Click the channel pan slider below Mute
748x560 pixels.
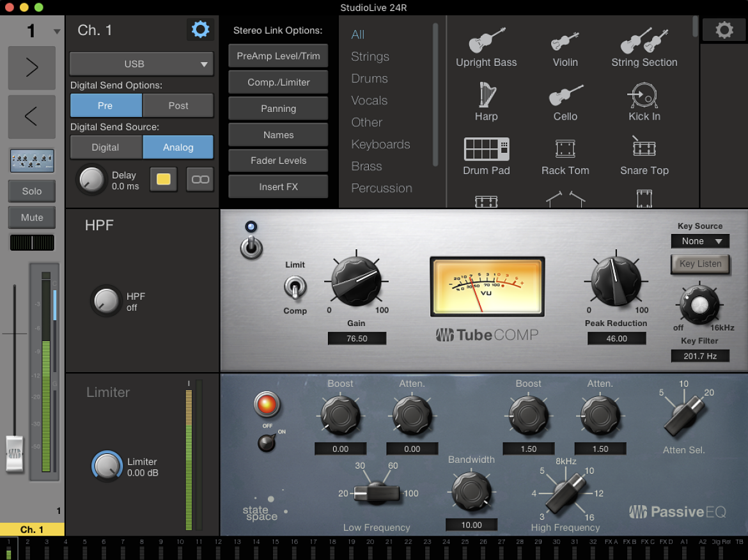(32, 243)
